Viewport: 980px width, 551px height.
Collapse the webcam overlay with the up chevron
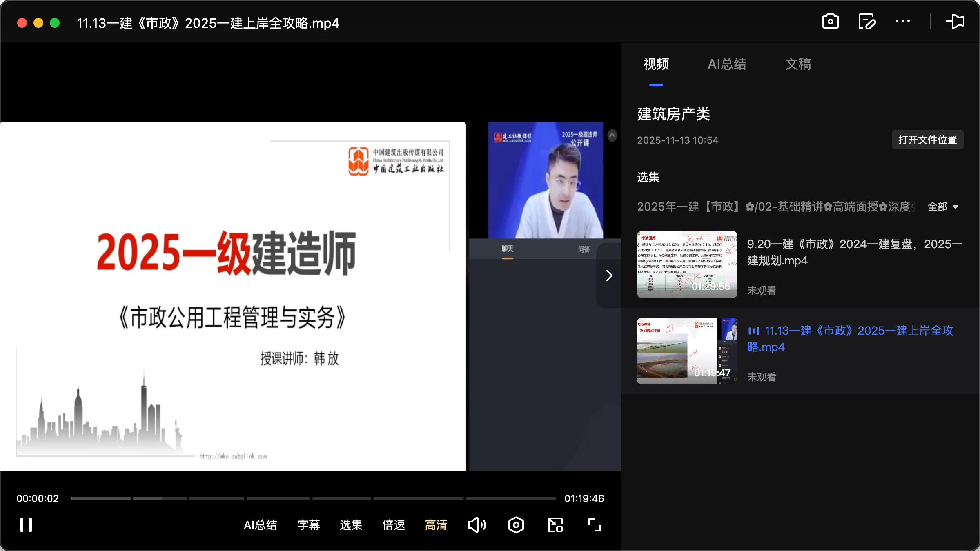pyautogui.click(x=611, y=136)
